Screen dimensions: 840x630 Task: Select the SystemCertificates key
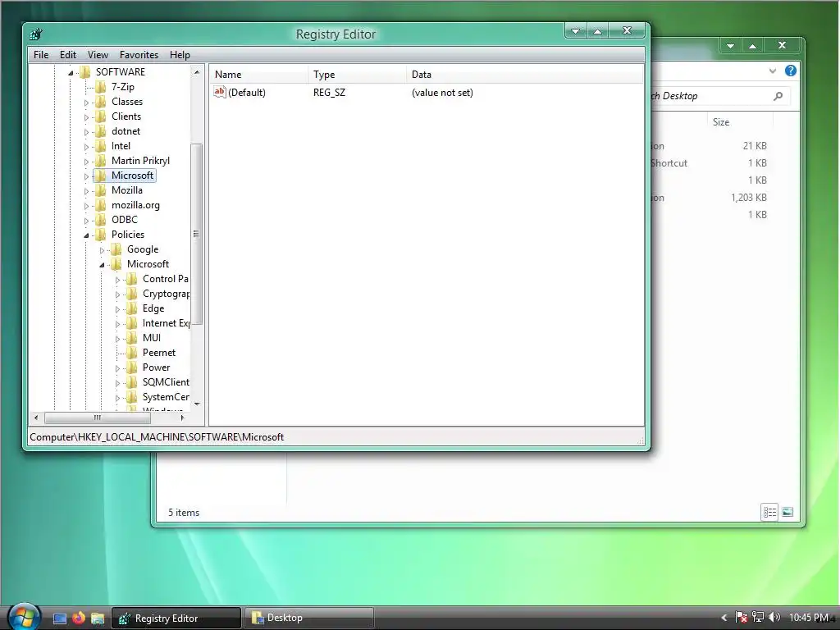[x=166, y=397]
